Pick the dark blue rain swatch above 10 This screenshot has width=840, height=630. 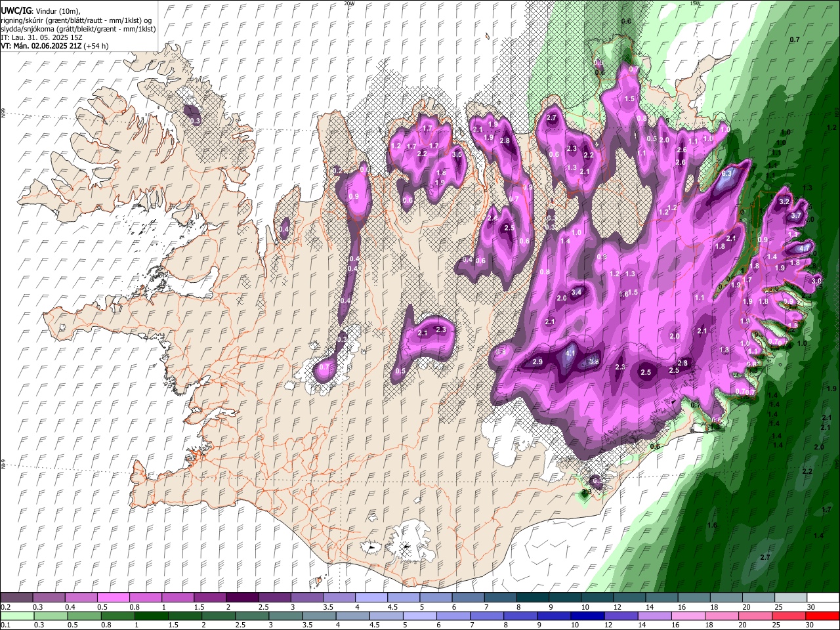[x=587, y=616]
